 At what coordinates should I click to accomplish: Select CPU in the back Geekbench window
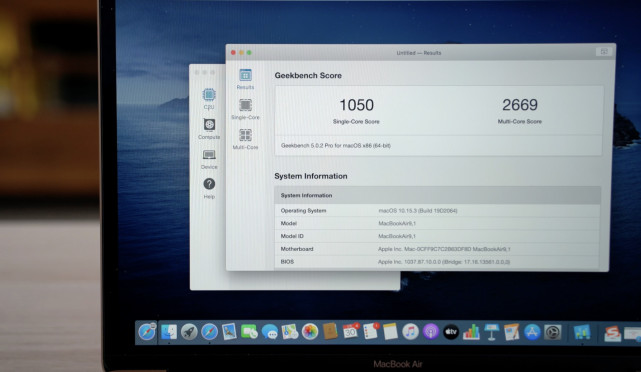[x=209, y=99]
